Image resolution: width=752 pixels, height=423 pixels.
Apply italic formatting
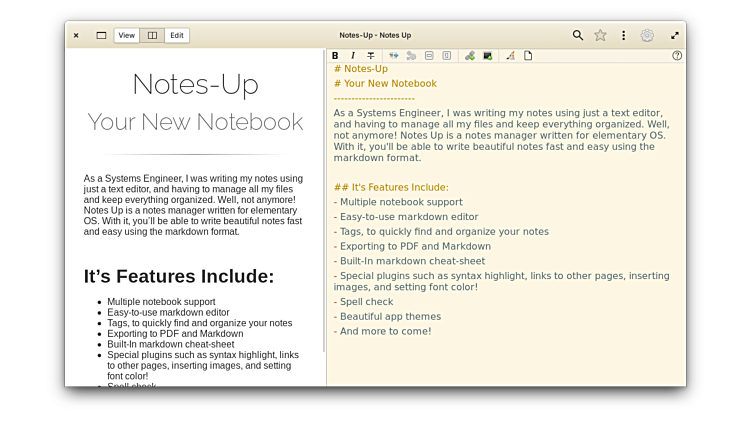point(353,56)
